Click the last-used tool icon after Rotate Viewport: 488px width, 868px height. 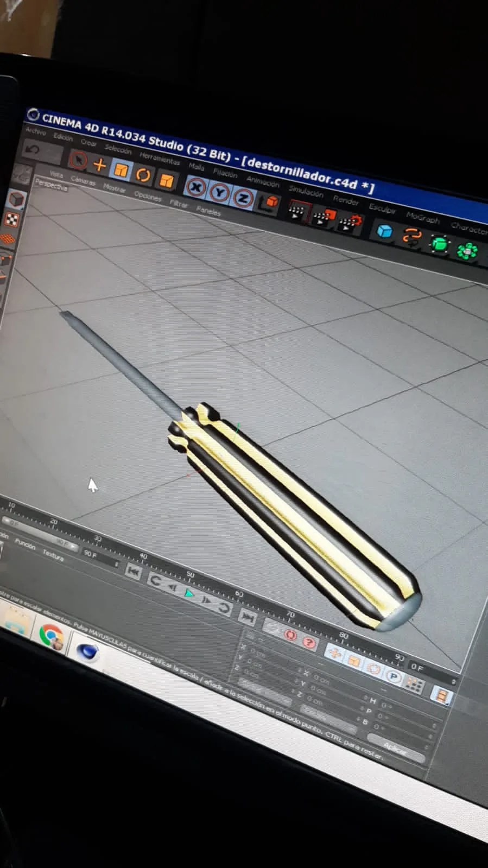pyautogui.click(x=166, y=180)
